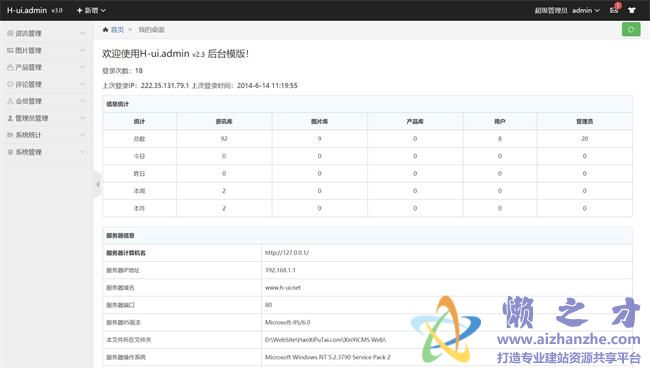This screenshot has height=368, width=650.
Task: Click the home icon in breadcrumb
Action: (105, 29)
